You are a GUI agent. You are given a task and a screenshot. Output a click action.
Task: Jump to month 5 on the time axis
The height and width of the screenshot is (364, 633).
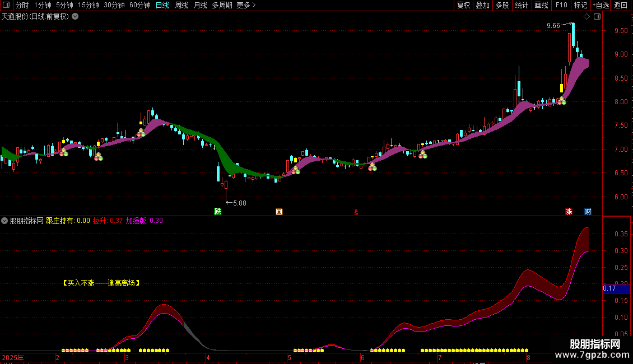pyautogui.click(x=290, y=357)
